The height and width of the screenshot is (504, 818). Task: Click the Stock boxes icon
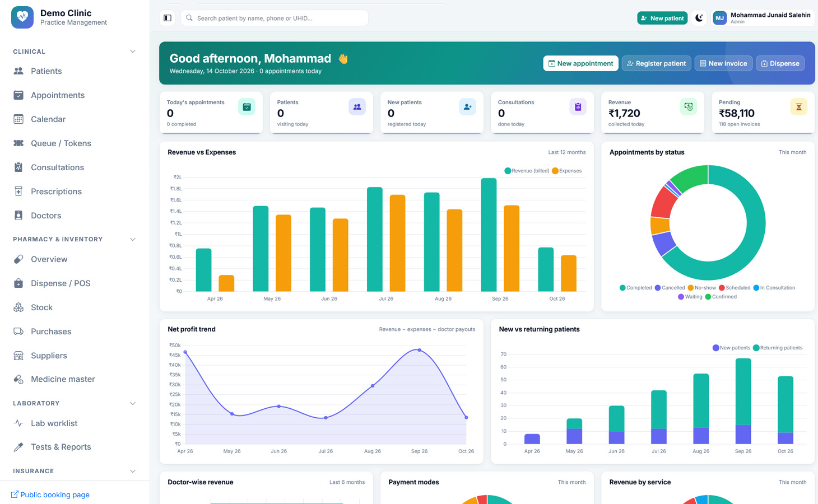pos(18,307)
